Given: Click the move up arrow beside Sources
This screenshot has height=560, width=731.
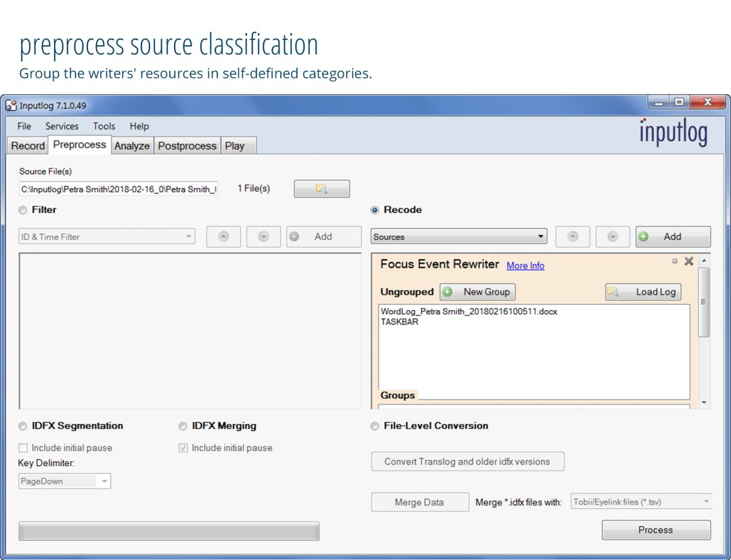Looking at the screenshot, I should 573,237.
